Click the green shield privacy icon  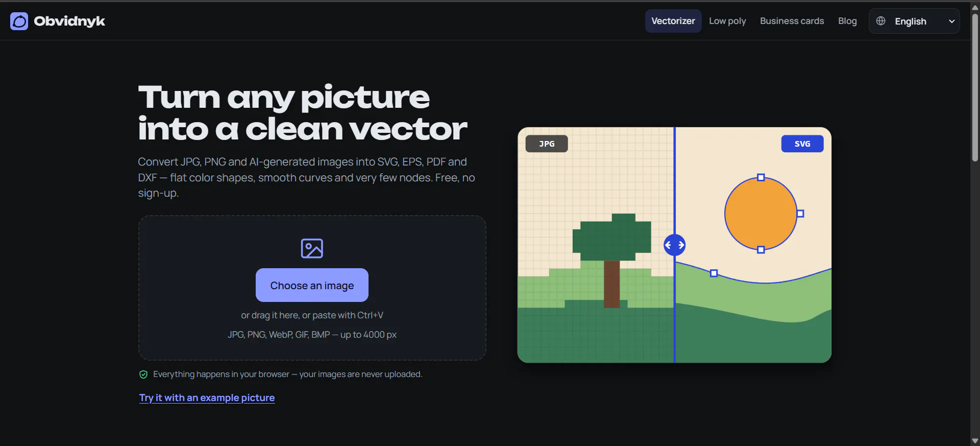(143, 374)
